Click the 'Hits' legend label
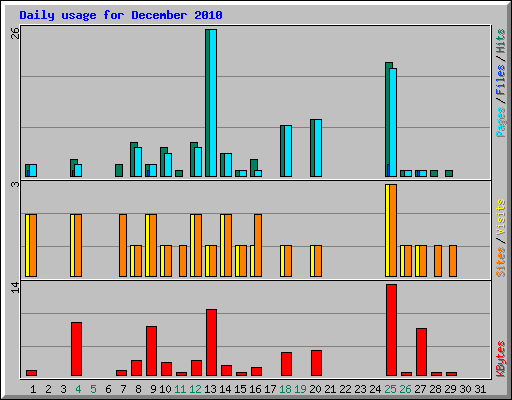 [501, 41]
